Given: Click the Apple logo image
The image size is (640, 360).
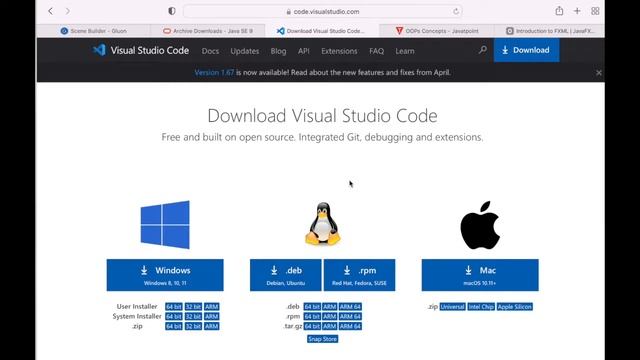Looking at the screenshot, I should pyautogui.click(x=480, y=225).
